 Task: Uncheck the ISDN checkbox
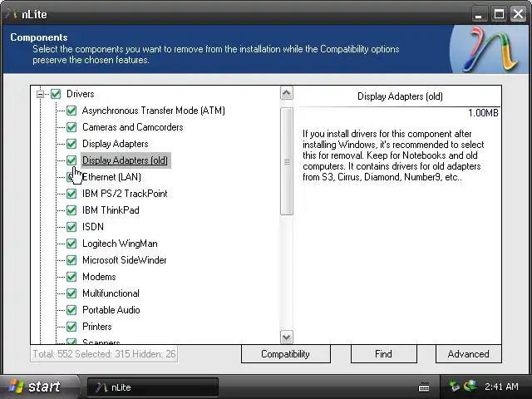(71, 227)
